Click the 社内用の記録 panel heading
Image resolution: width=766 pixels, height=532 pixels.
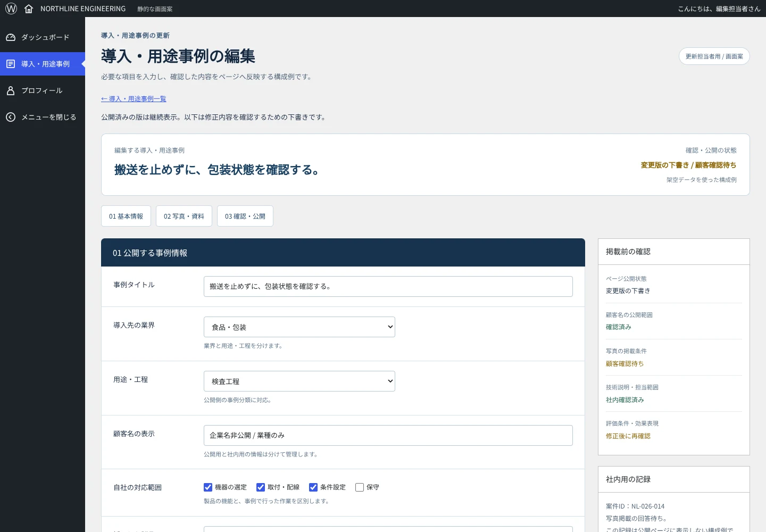click(x=628, y=479)
